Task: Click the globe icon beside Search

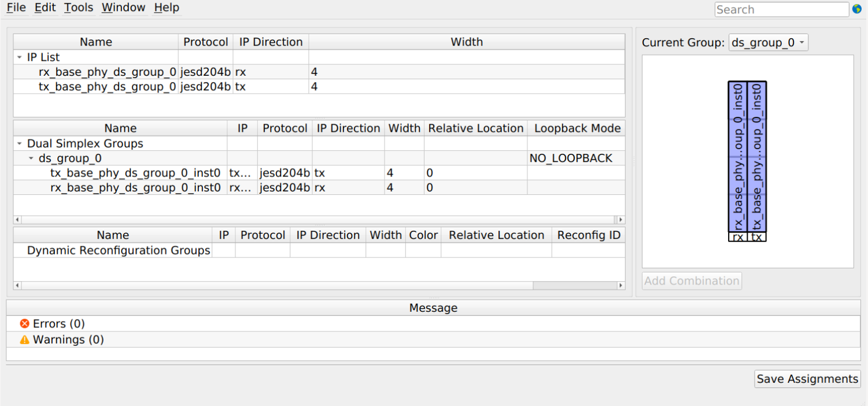Action: point(856,9)
